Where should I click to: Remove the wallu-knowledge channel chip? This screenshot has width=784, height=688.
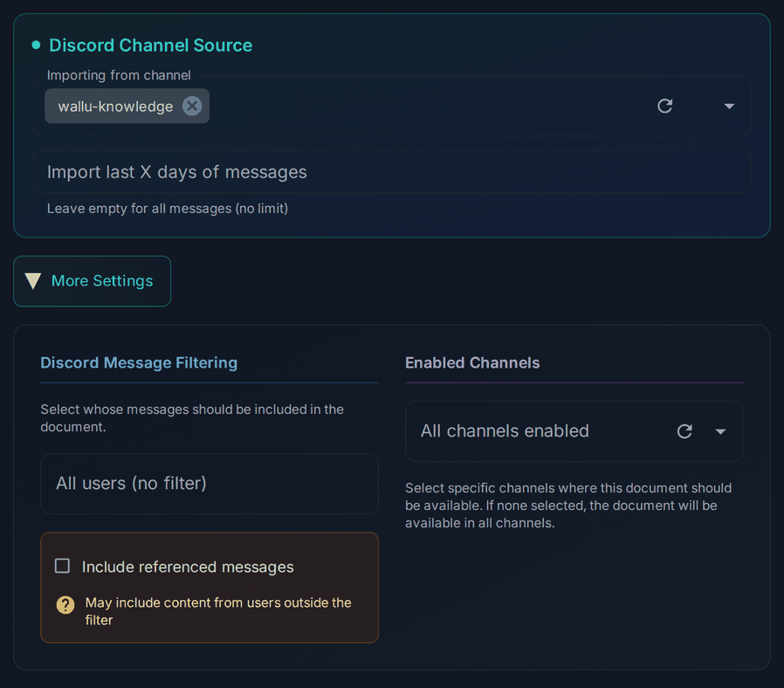tap(192, 106)
